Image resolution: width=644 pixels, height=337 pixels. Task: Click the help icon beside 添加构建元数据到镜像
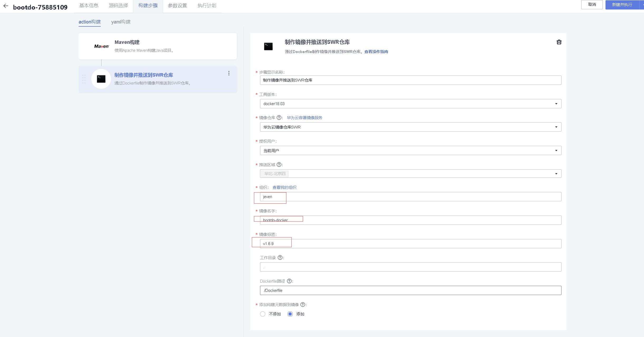(x=303, y=304)
